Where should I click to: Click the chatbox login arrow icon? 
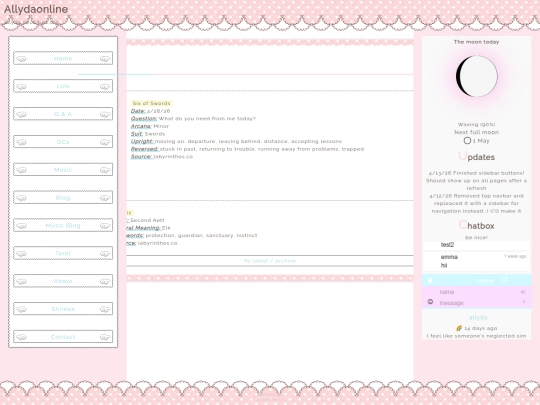pyautogui.click(x=523, y=292)
